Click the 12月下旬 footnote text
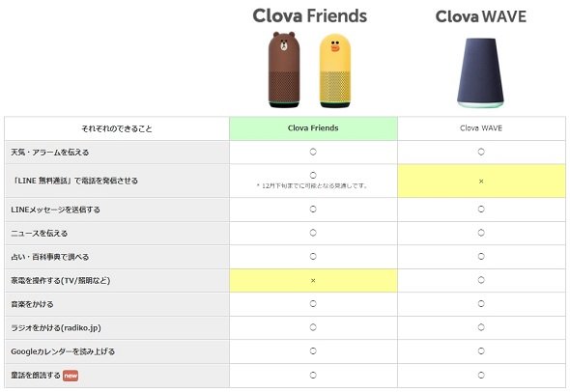 (312, 185)
